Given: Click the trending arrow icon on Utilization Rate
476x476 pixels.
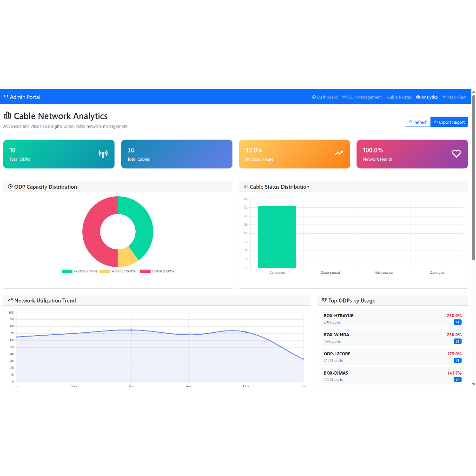Looking at the screenshot, I should 338,153.
